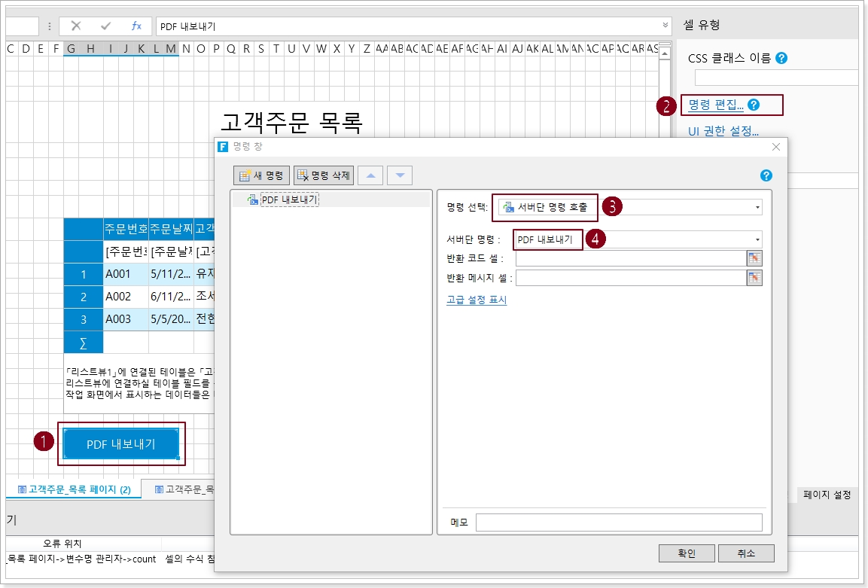Click into the 메모 text field
868x588 pixels.
(618, 522)
